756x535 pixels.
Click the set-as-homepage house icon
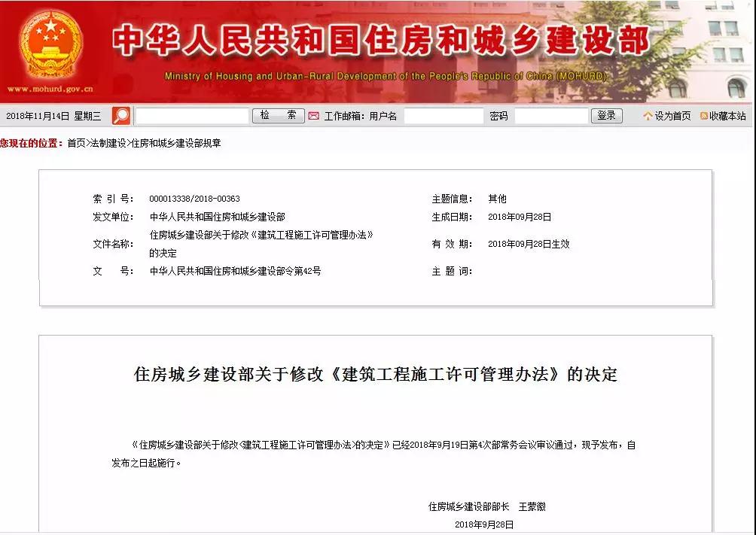pyautogui.click(x=648, y=116)
